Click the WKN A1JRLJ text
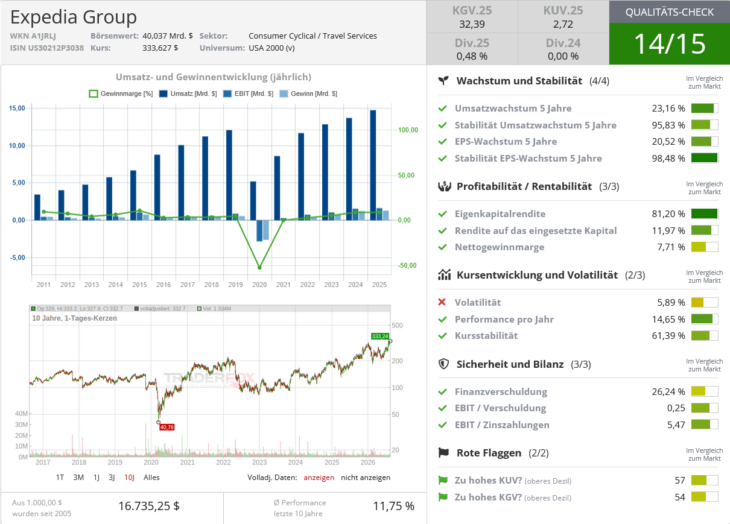Viewport: 730px width, 524px height. (33, 36)
